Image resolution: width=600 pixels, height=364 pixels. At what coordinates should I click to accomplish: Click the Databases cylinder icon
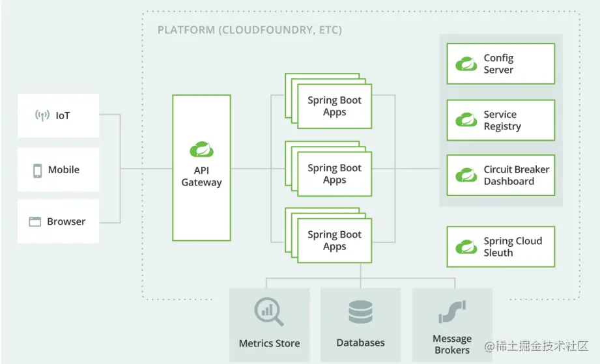pos(360,312)
